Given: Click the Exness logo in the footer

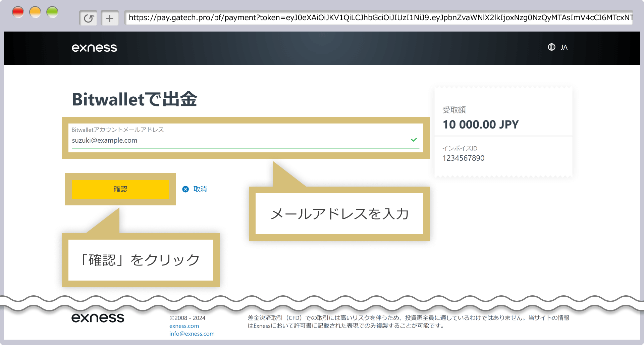Looking at the screenshot, I should coord(98,317).
